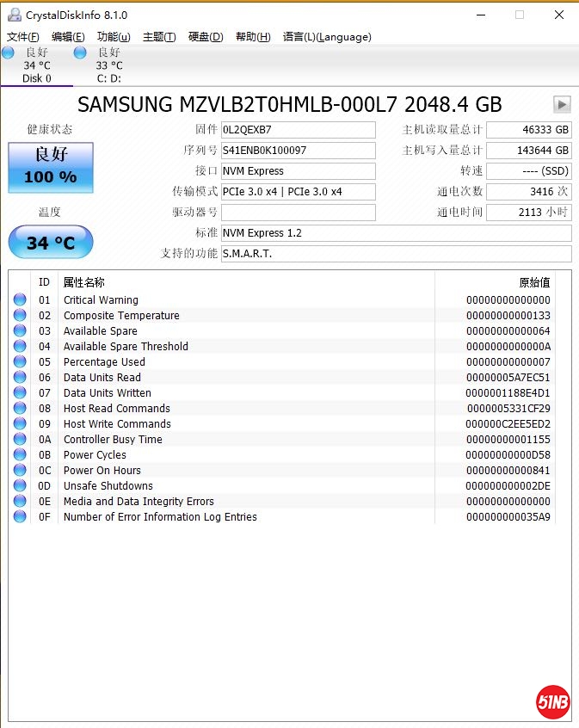Image resolution: width=579 pixels, height=728 pixels.
Task: Click status orb beside Critical Warning
Action: [x=20, y=300]
